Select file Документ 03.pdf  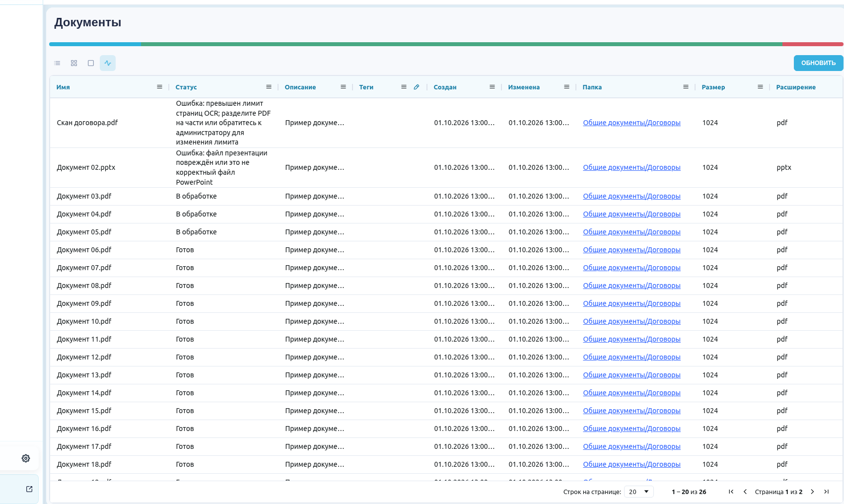click(x=84, y=196)
